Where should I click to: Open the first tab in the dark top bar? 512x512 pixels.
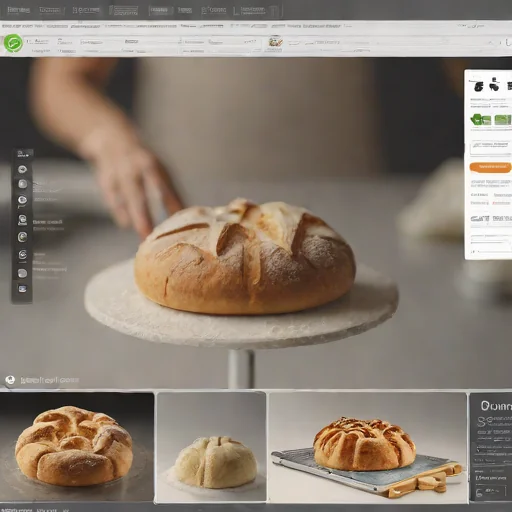point(19,10)
